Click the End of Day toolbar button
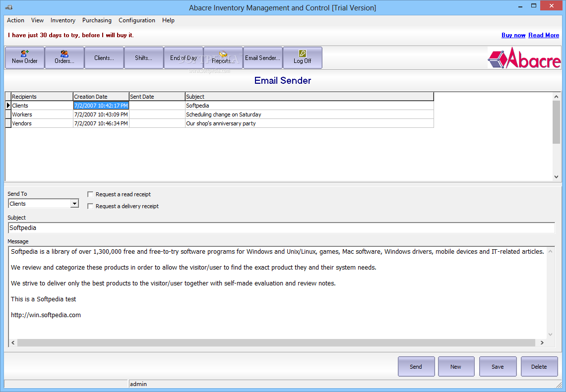Screen dimensions: 566x392 tap(184, 57)
